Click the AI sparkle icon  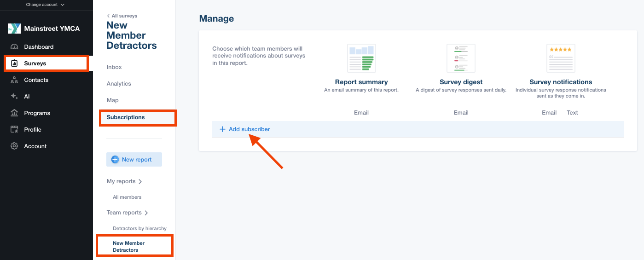(14, 97)
